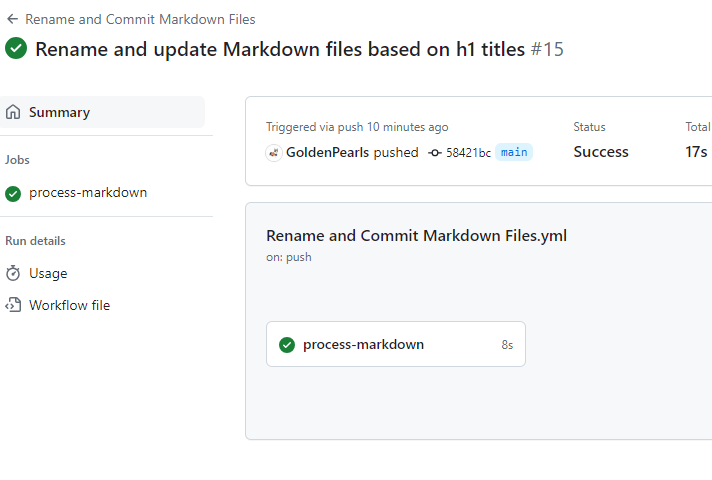Open the Rename and Commit Markdown Files breadcrumb
712x480 pixels.
(140, 19)
